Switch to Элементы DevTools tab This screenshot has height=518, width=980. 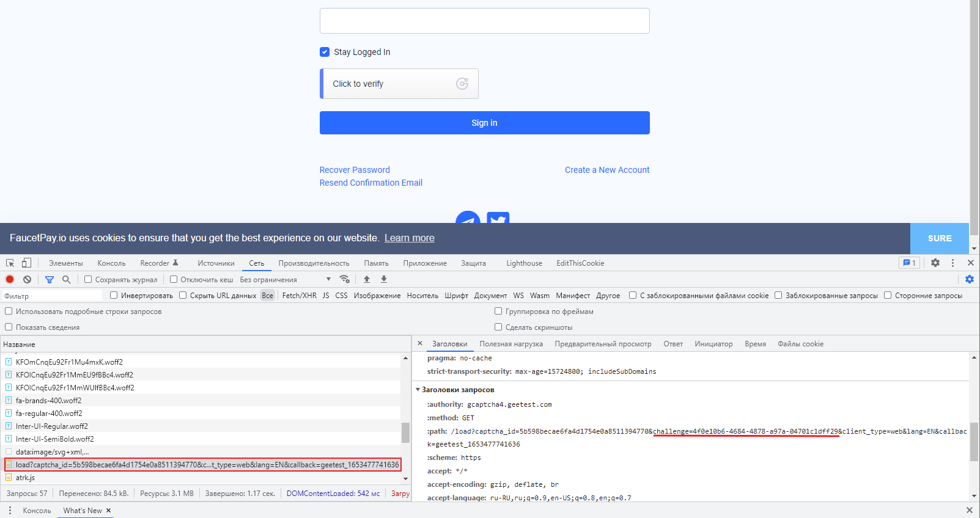(x=66, y=263)
